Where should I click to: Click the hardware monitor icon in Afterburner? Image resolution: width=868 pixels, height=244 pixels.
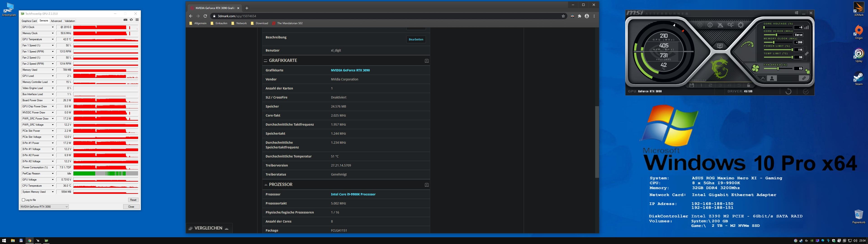click(x=720, y=46)
